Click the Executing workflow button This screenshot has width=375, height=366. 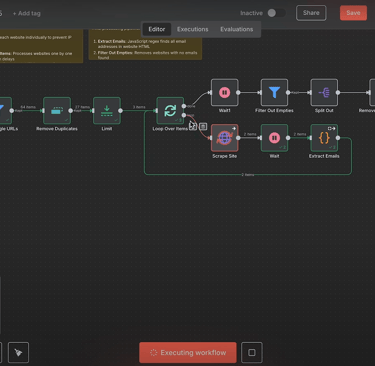tap(188, 352)
